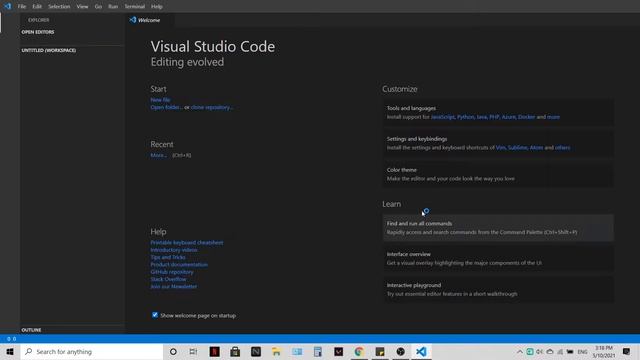The image size is (640, 360).
Task: Open the Product documentation link
Action: click(179, 264)
